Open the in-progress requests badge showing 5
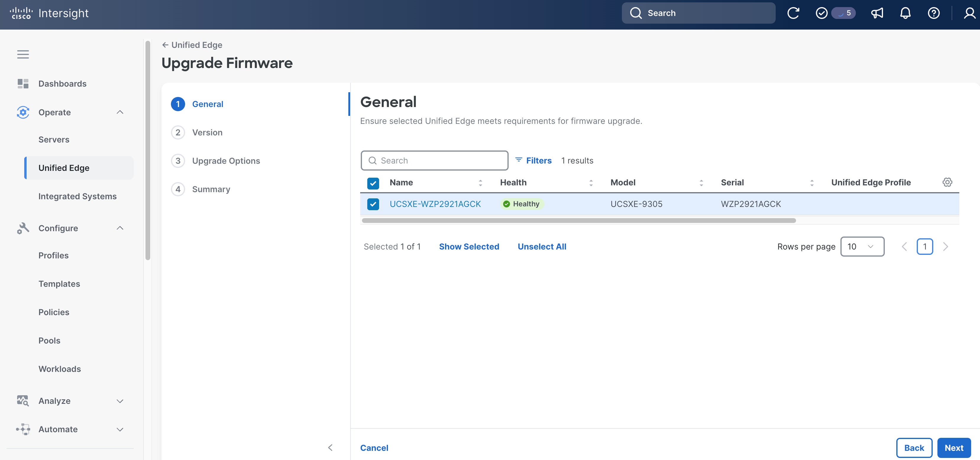The width and height of the screenshot is (980, 460). (x=843, y=13)
